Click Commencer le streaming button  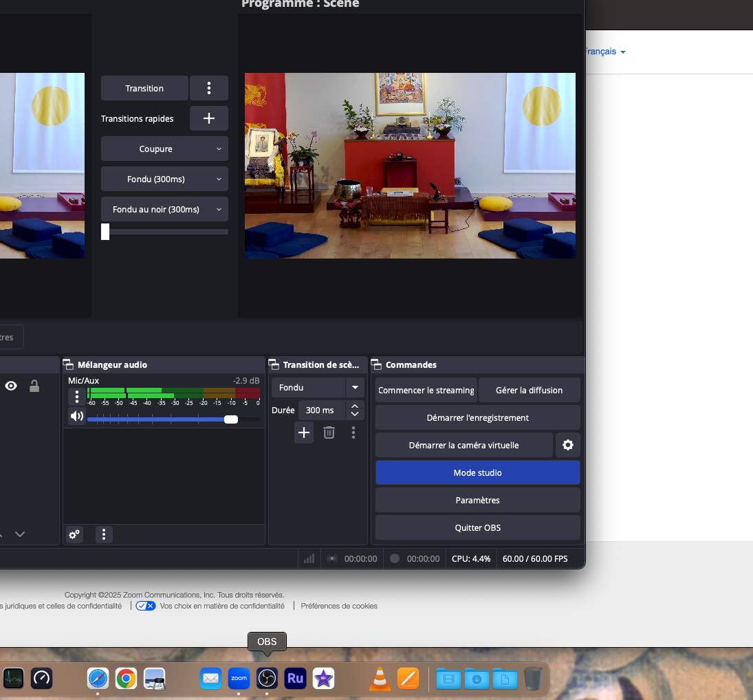click(x=426, y=390)
